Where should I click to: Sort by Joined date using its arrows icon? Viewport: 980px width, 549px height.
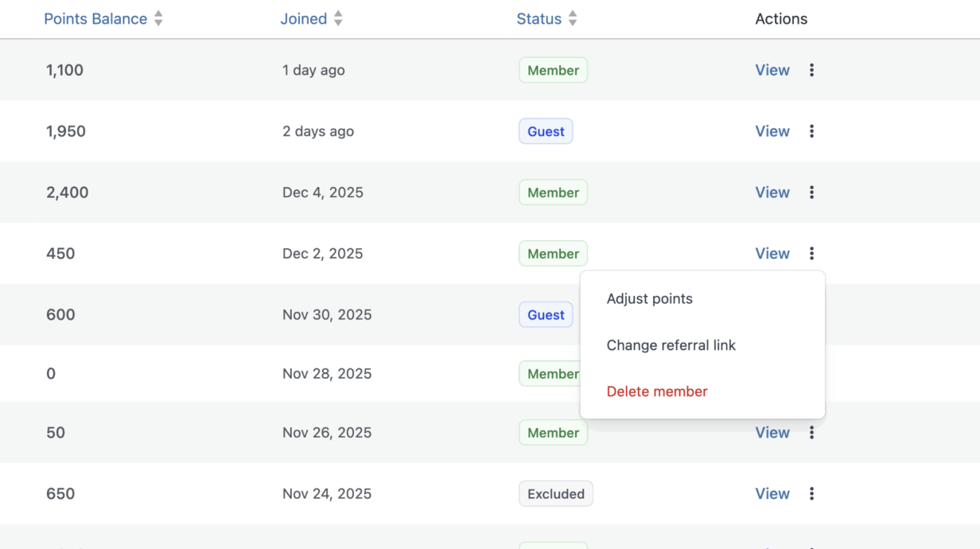click(x=338, y=19)
